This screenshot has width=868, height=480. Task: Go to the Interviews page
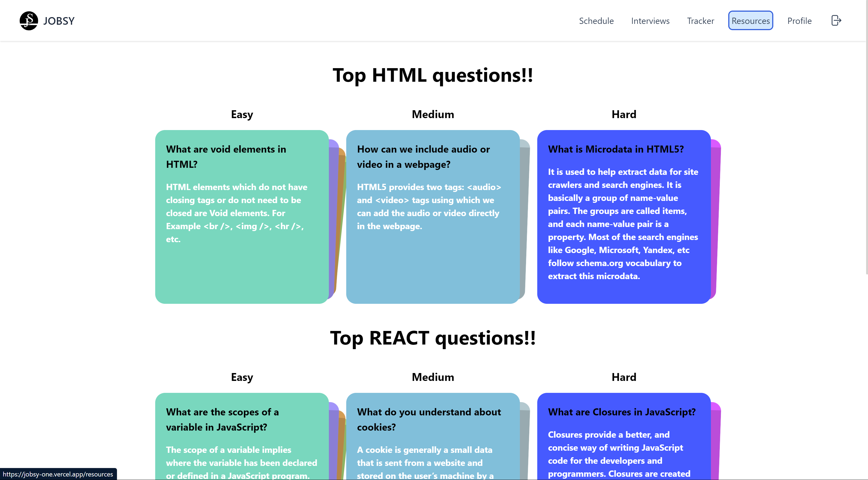tap(650, 21)
